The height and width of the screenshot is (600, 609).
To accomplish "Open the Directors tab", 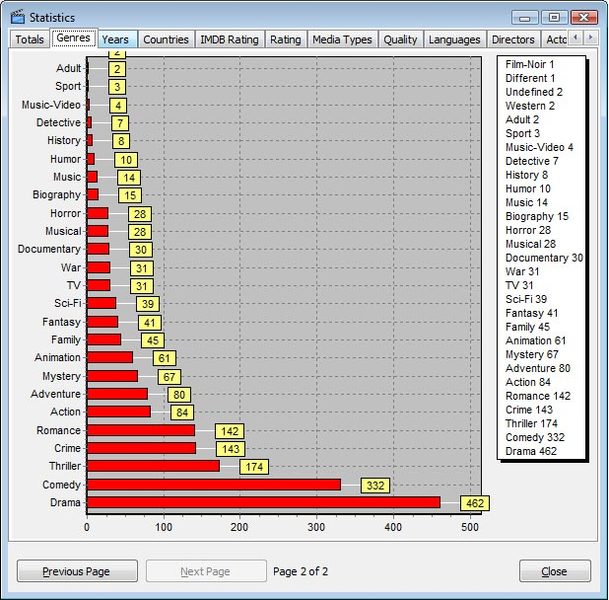I will [513, 39].
